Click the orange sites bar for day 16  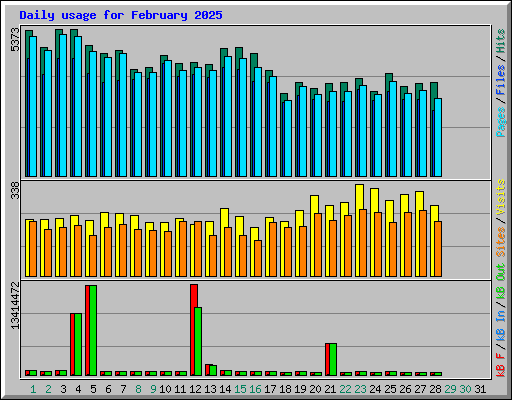[x=258, y=258]
